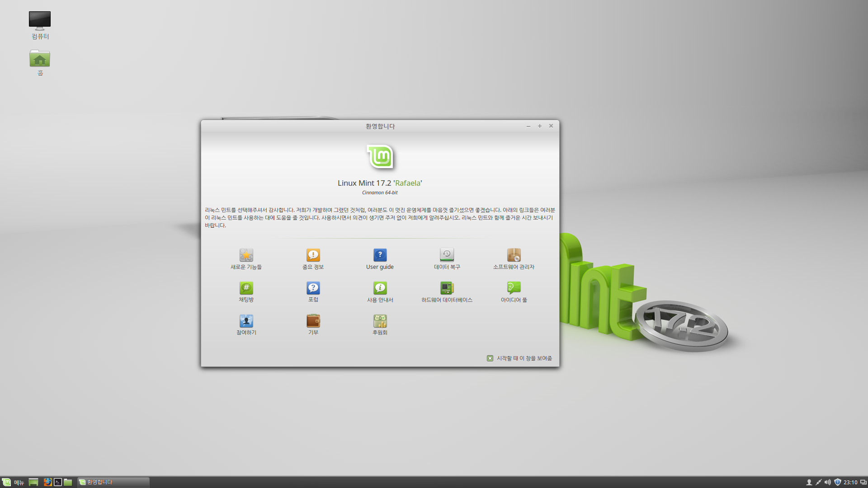Screen dimensions: 868x488
Task: Open 참여하기 get involved page
Action: [246, 325]
